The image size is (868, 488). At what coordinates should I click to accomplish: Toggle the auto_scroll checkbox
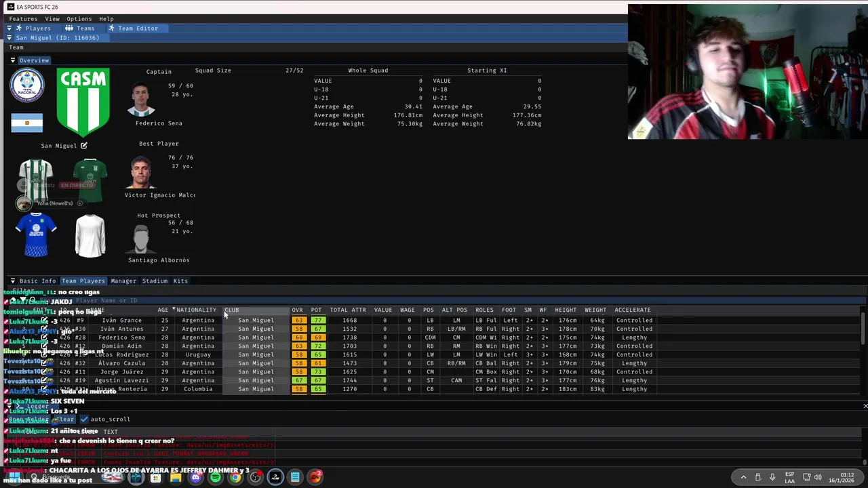pos(85,420)
